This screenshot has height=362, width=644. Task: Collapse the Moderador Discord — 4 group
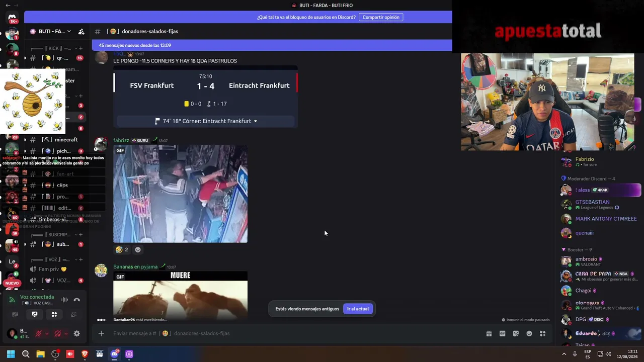pos(588,178)
